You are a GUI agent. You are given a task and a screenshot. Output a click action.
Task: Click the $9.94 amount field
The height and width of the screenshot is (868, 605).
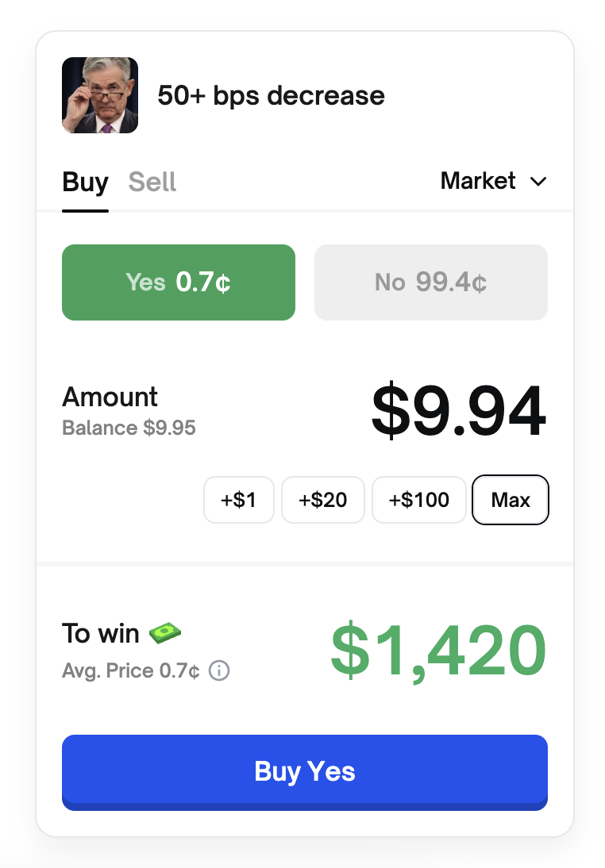click(x=458, y=412)
